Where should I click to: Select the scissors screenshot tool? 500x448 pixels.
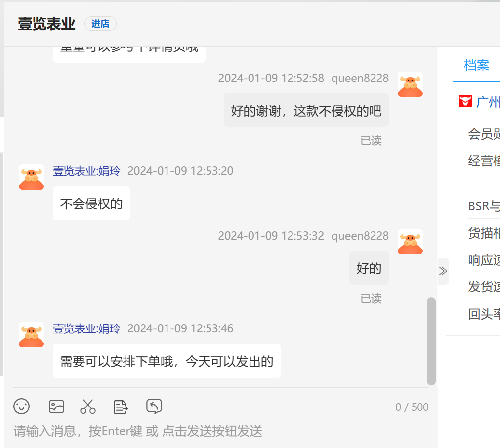tap(88, 407)
